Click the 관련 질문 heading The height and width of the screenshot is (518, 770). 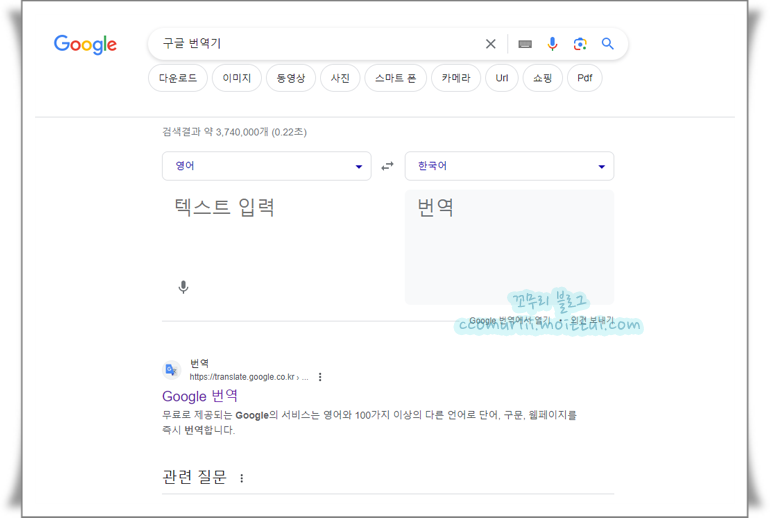(194, 477)
